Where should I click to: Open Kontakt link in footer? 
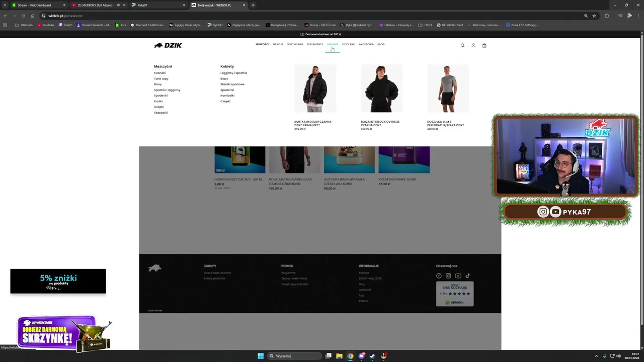364,273
